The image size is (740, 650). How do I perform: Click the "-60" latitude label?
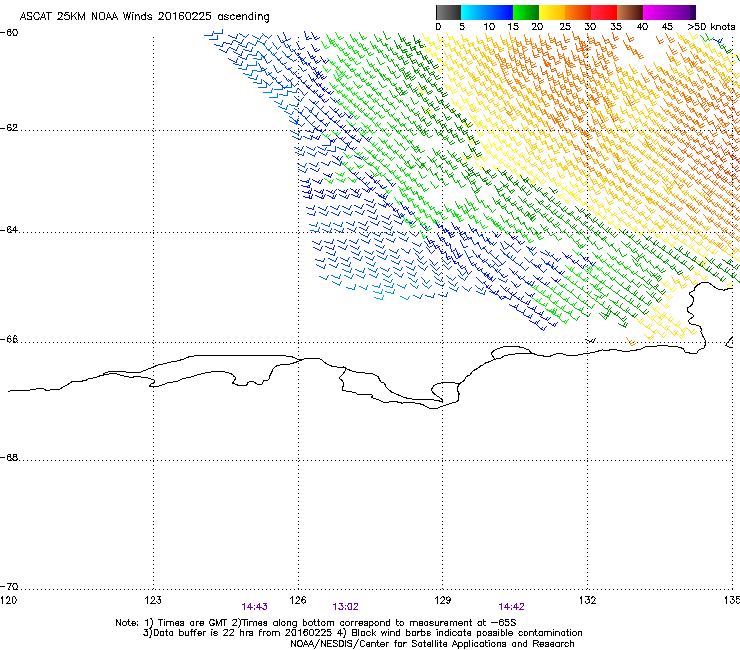tap(9, 33)
